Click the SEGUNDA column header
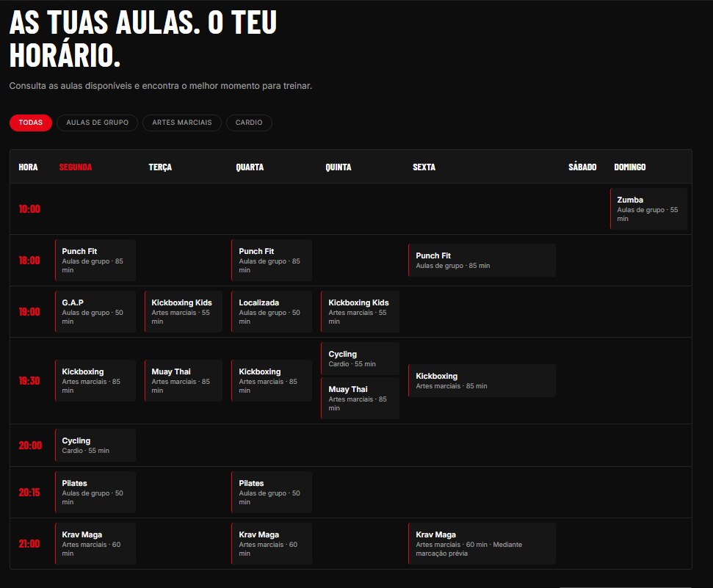The width and height of the screenshot is (713, 588). tap(76, 167)
